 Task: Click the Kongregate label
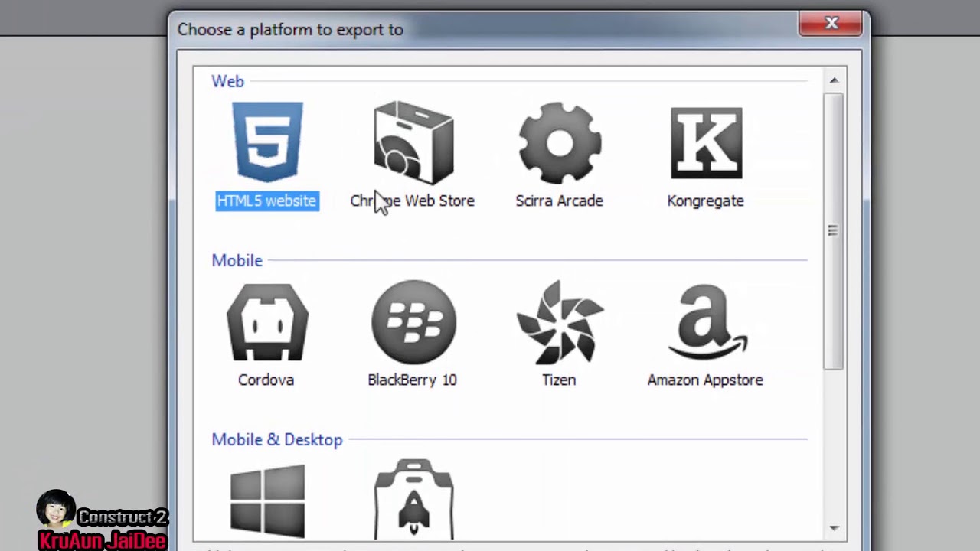pyautogui.click(x=706, y=201)
